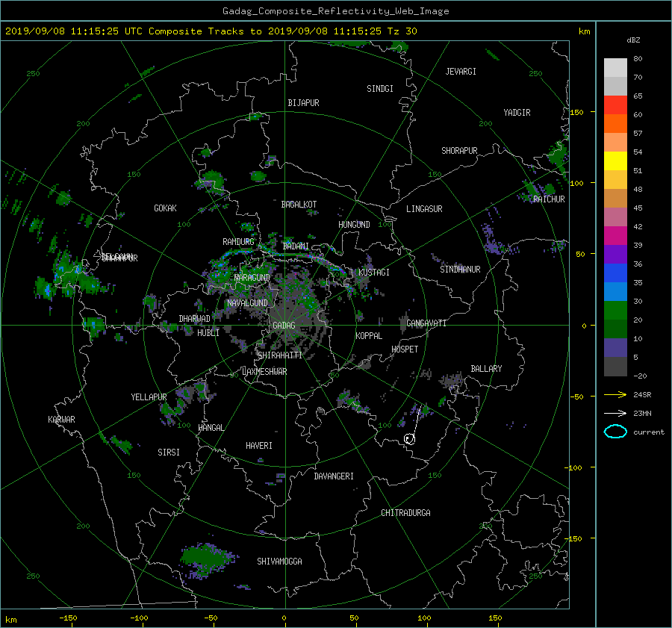Click the blue 35 dBZ color swatch

point(615,273)
